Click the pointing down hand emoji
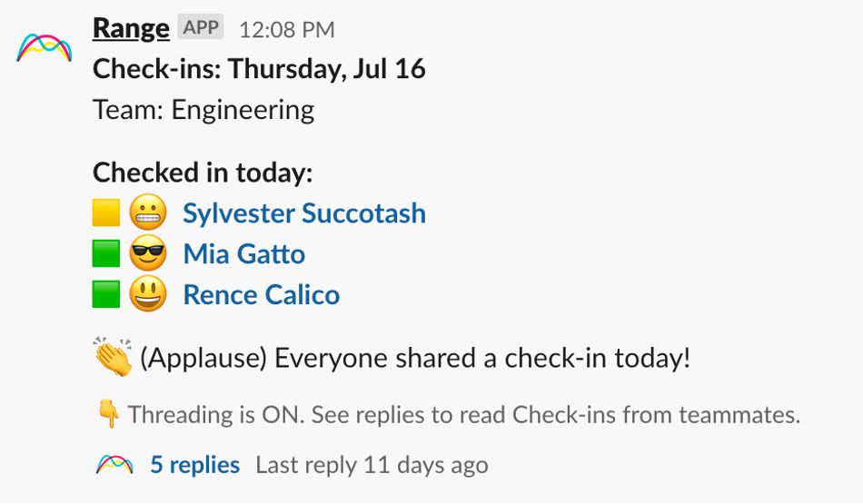 click(108, 415)
